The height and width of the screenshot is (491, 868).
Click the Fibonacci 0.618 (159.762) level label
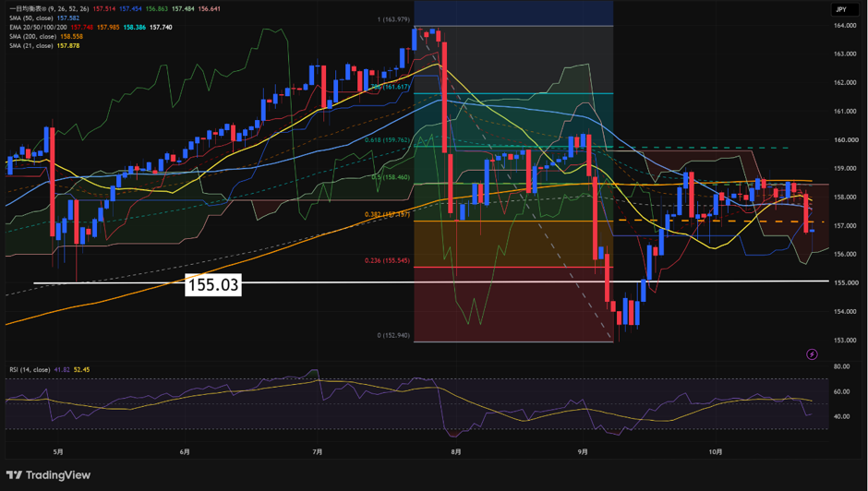pos(387,140)
